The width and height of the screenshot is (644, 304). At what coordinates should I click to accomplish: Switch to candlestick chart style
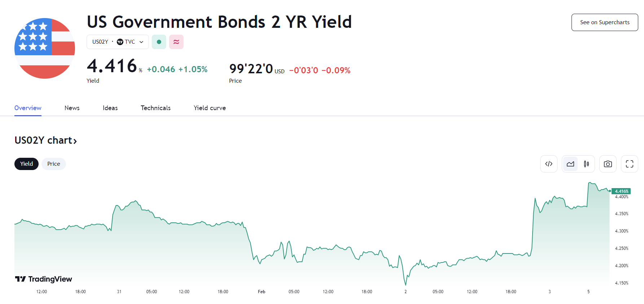586,164
